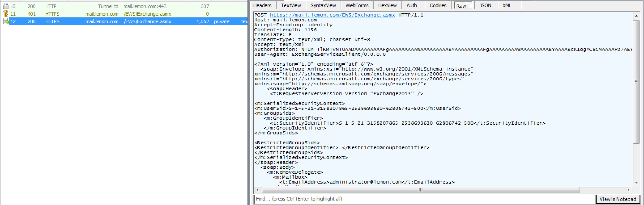The image size is (644, 205).
Task: Click the RequestServerVersion Exchange2013 line
Action: (x=346, y=94)
